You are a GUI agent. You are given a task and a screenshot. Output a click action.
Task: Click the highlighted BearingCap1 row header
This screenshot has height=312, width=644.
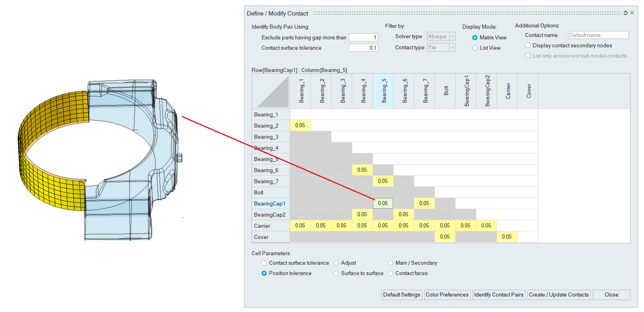pos(271,203)
